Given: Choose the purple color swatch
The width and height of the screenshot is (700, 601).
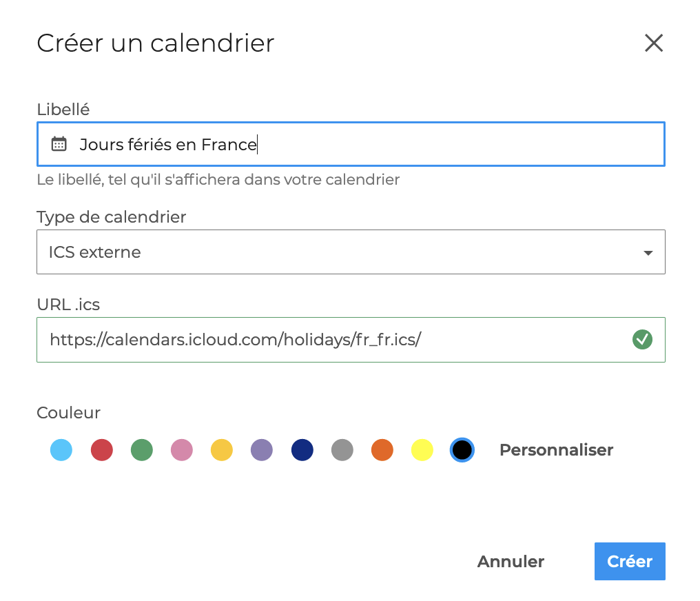Looking at the screenshot, I should point(262,450).
